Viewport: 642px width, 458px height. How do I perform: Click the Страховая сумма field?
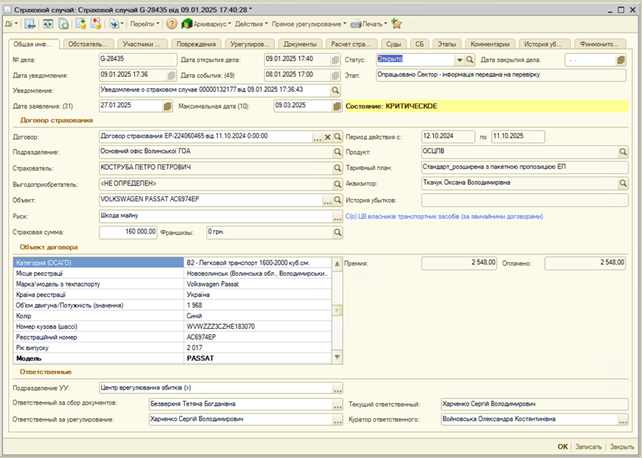[128, 232]
